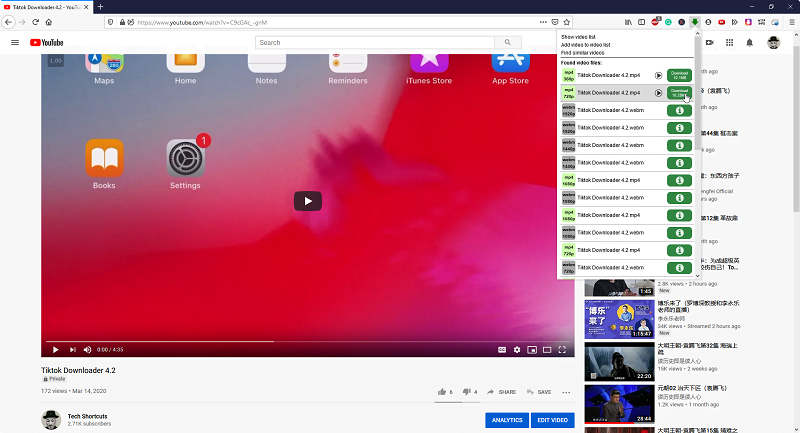Switch to the Tiktok Downloader 4.2 browser tab

(45, 7)
